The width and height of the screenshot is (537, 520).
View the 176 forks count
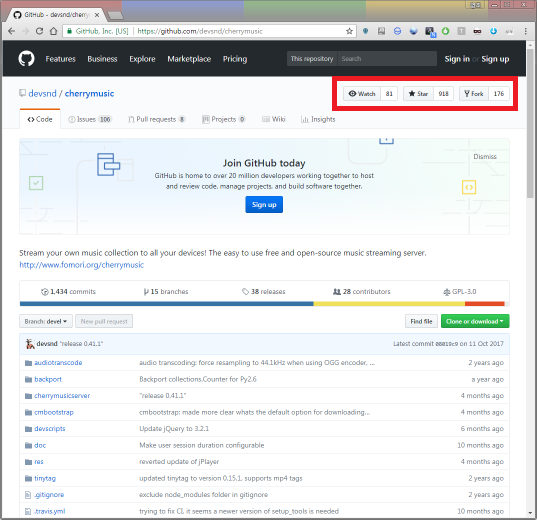pos(499,94)
